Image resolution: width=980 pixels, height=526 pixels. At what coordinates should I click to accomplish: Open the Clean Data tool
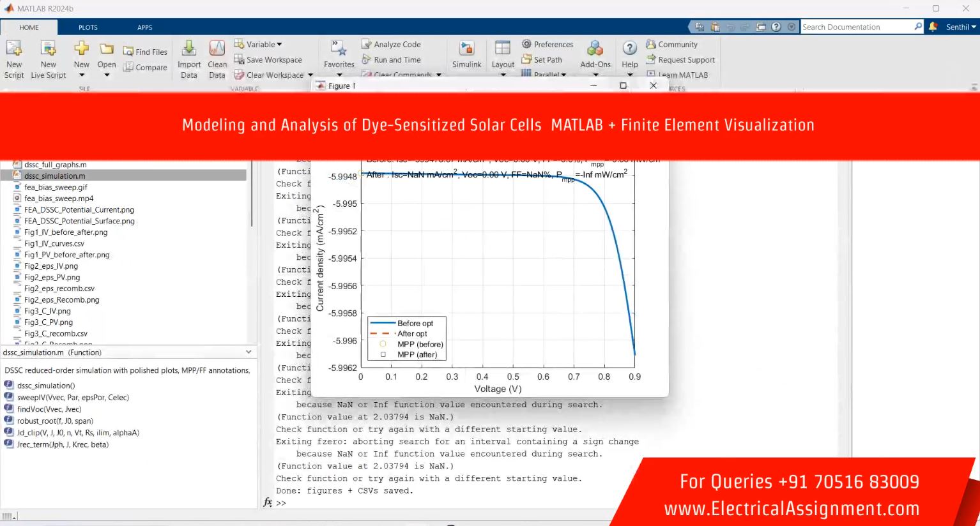(x=217, y=50)
